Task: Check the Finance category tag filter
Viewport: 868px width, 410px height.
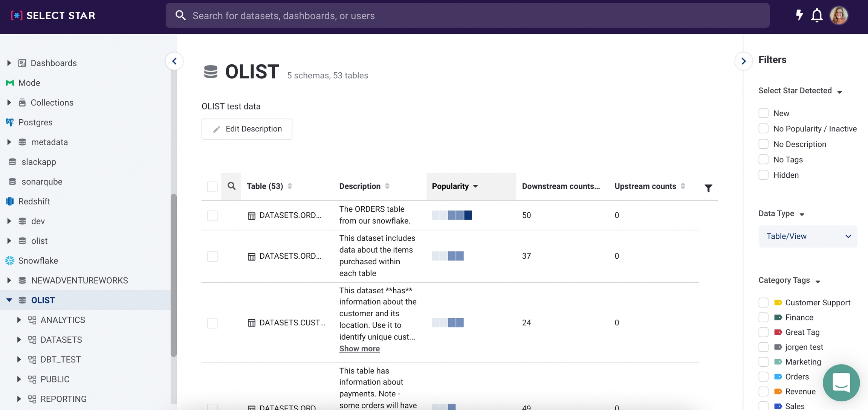Action: [x=763, y=317]
